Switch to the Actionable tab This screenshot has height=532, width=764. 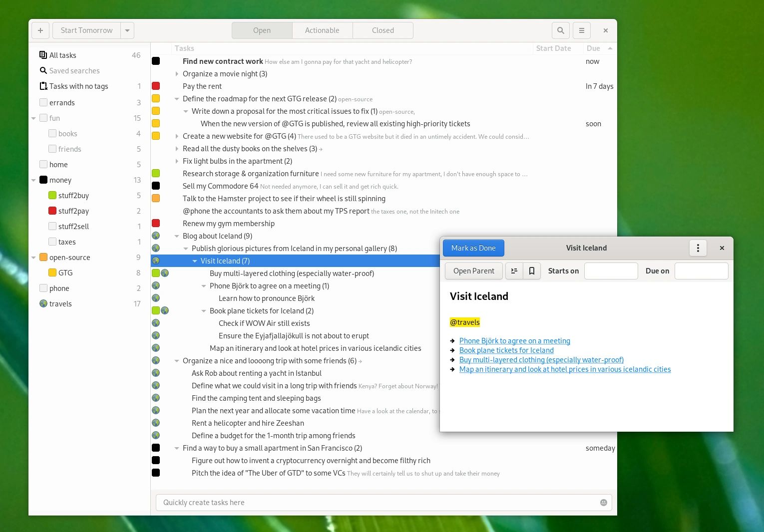click(x=322, y=30)
